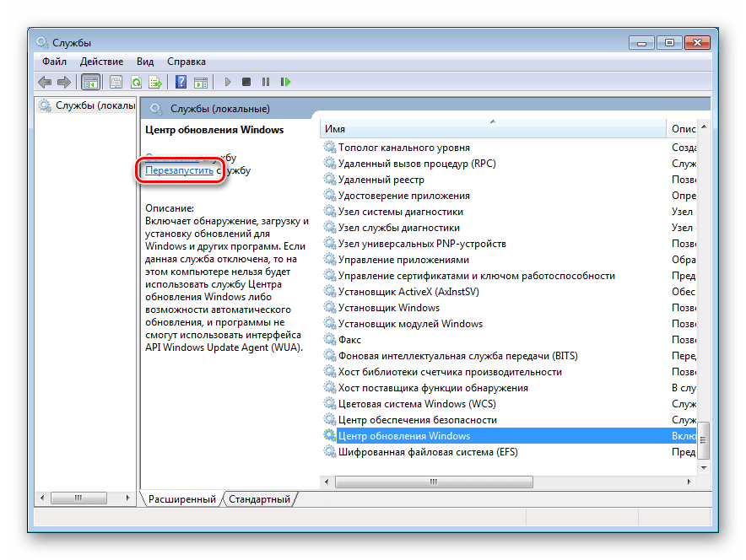Click the Restart service toolbar icon
The height and width of the screenshot is (560, 746).
point(286,82)
